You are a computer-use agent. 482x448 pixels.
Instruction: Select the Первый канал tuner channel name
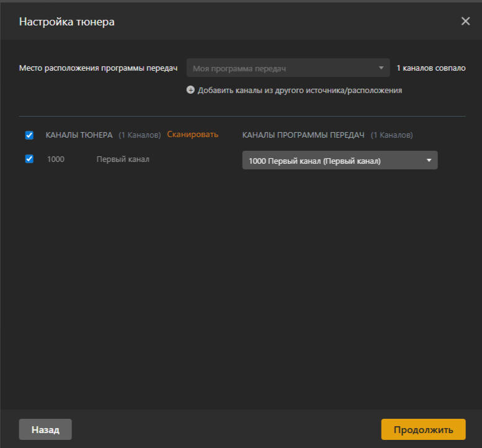123,159
